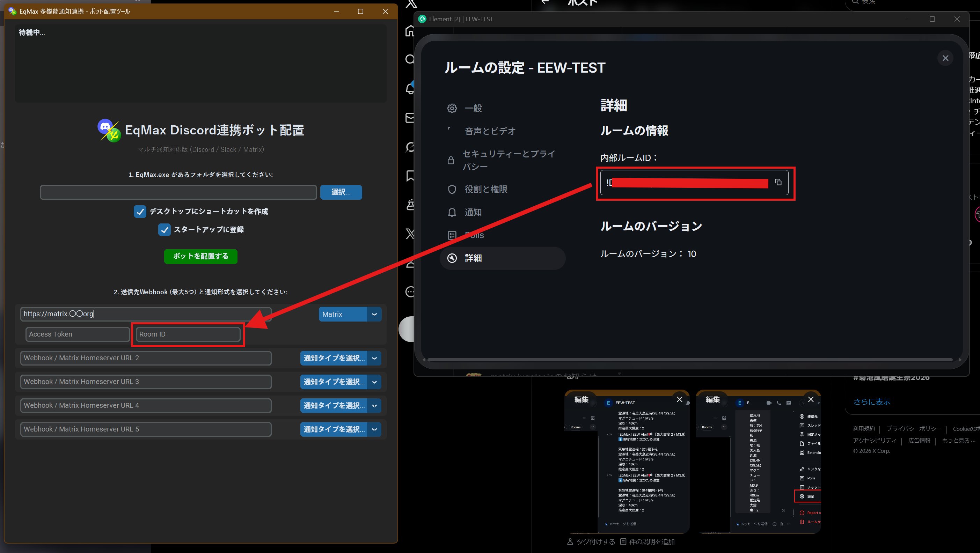The image size is (980, 553).
Task: Open 通知タイプを選択 for Webhook URL 5
Action: coord(340,429)
